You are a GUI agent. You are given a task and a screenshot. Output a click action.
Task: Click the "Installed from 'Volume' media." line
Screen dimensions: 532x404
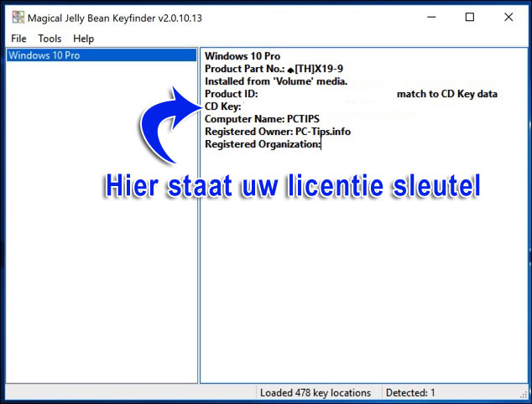pyautogui.click(x=276, y=81)
